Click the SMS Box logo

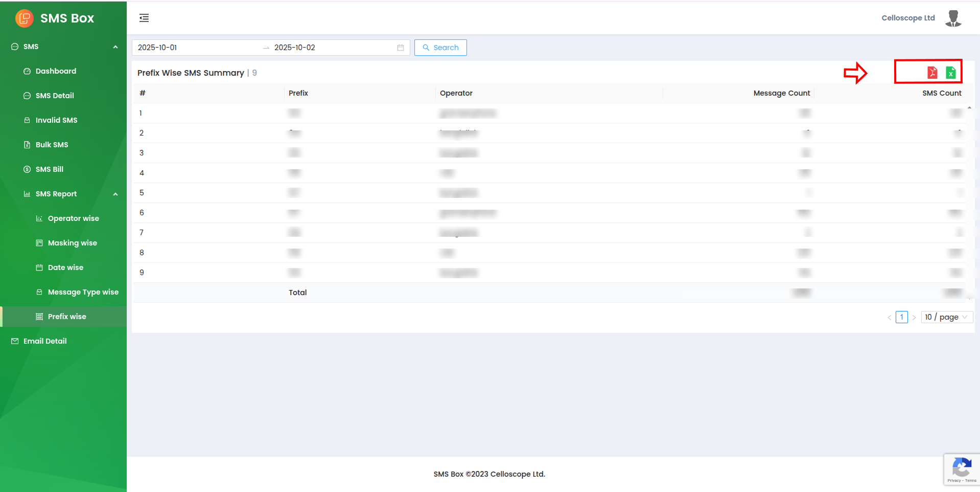25,18
